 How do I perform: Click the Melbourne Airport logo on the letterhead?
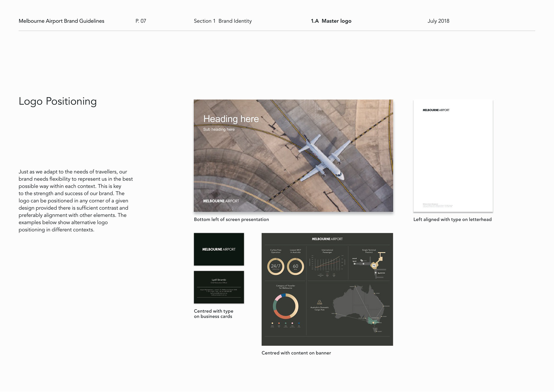(436, 110)
